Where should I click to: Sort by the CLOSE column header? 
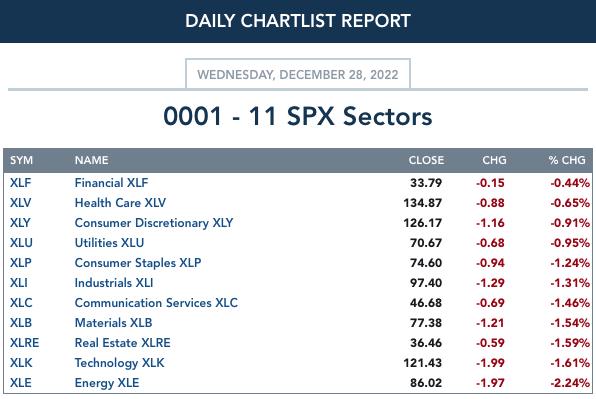point(426,160)
